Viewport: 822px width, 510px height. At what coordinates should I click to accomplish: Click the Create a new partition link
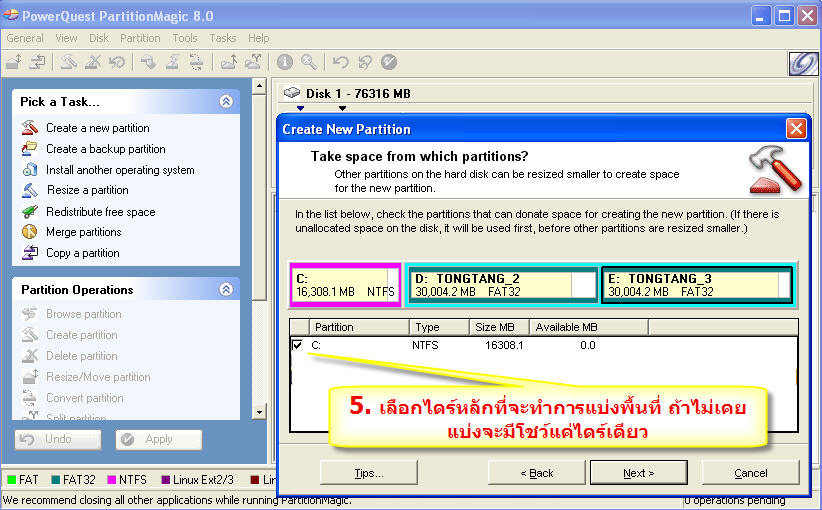click(x=98, y=128)
